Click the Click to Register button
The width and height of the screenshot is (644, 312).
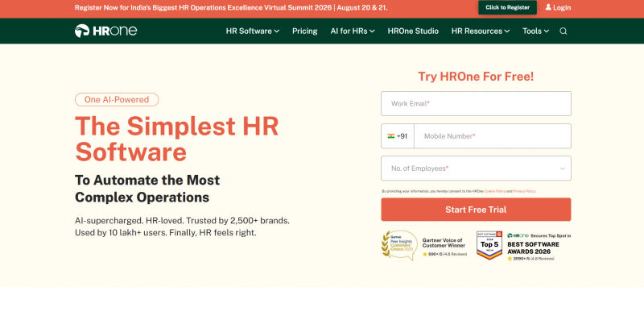coord(507,7)
